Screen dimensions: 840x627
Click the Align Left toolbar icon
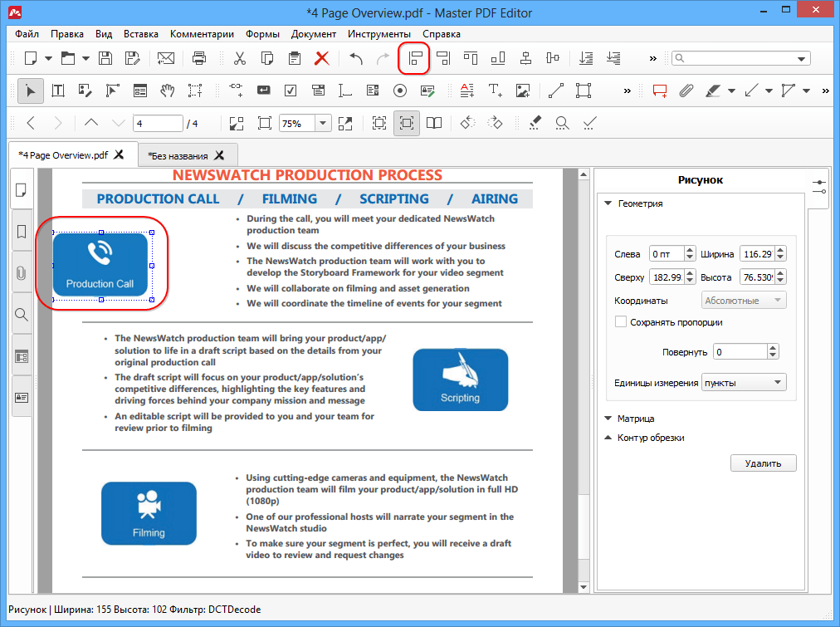coord(415,58)
